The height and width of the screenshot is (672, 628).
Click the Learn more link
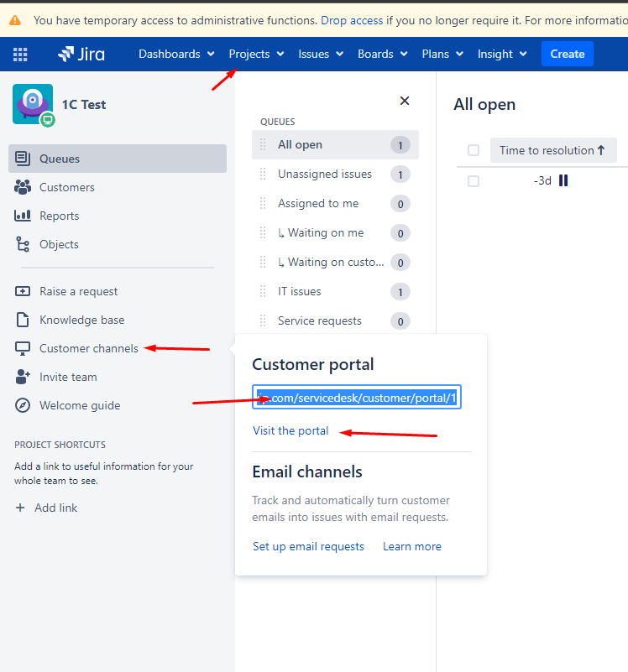[x=411, y=546]
